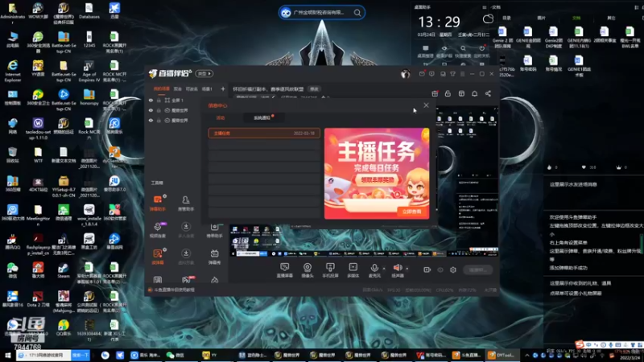Toggle visibility eye of 全屏 1 source
This screenshot has height=362, width=644.
[x=151, y=100]
